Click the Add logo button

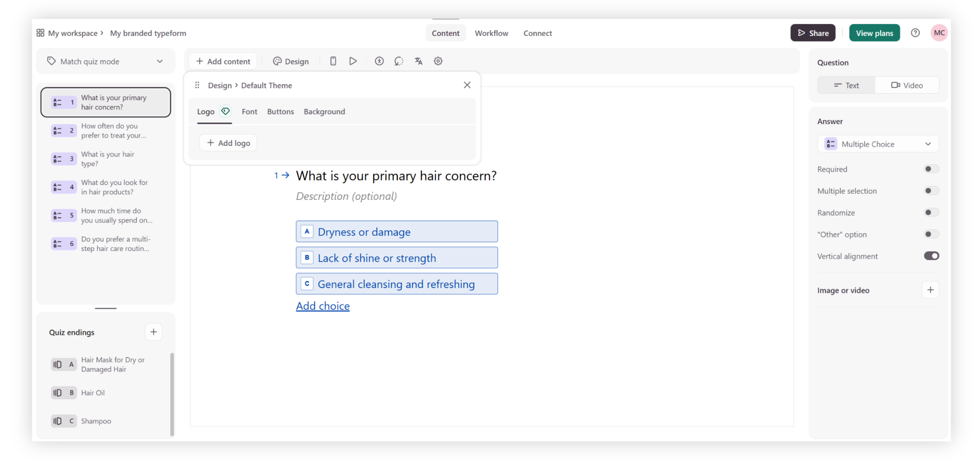point(227,143)
